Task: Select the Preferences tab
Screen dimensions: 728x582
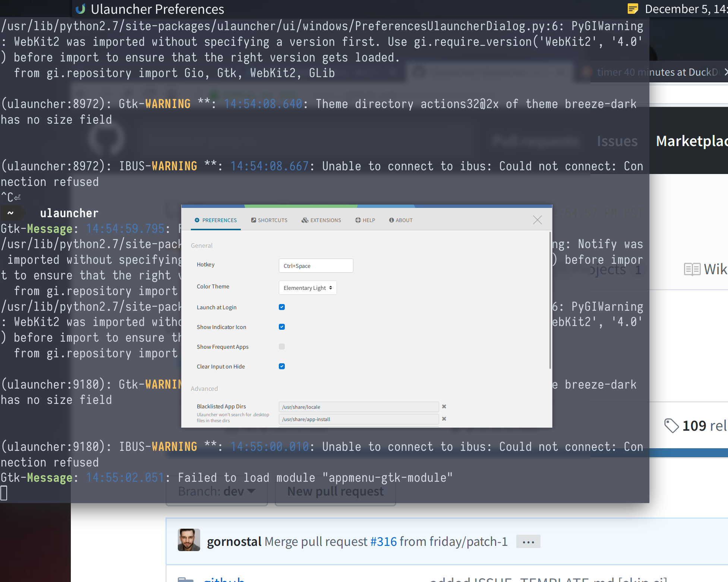Action: 215,220
